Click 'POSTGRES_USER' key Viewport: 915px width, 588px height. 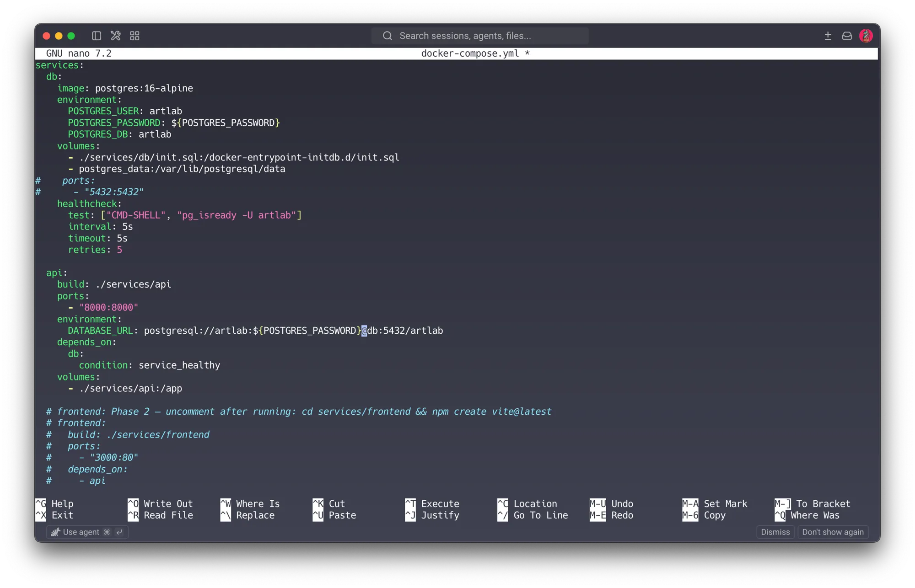click(x=103, y=111)
